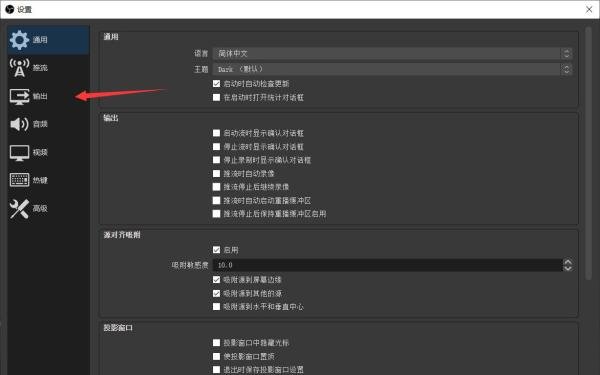
Task: Click the vertical scrollbar of the settings page
Action: (589, 153)
